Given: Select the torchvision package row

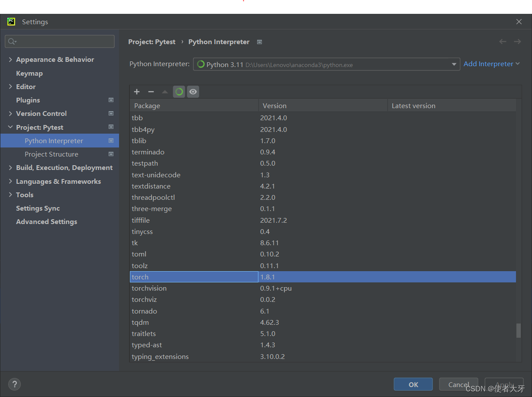Looking at the screenshot, I should point(323,288).
